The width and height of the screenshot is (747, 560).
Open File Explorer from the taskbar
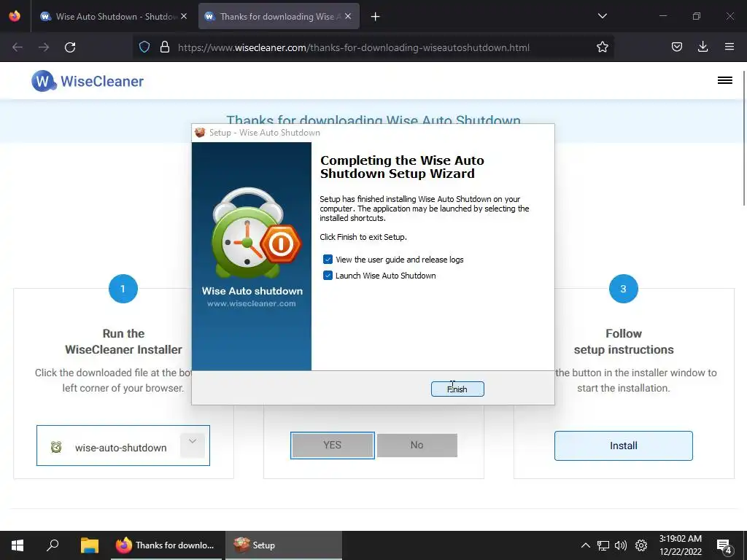coord(89,545)
